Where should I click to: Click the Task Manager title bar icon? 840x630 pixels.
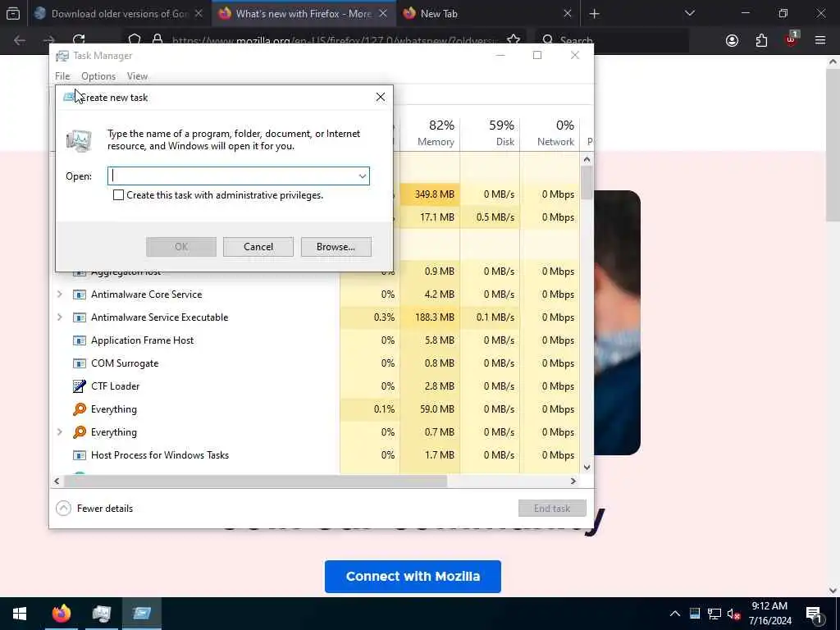point(62,56)
